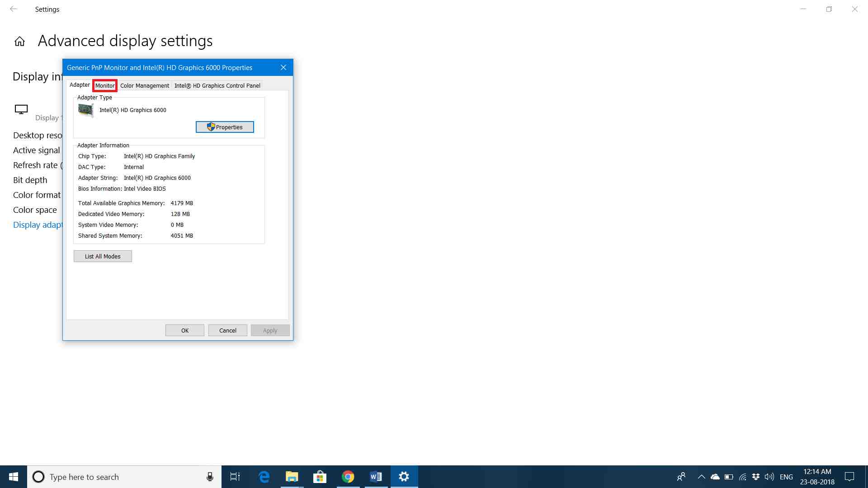The width and height of the screenshot is (868, 488).
Task: Click Color space label in Settings
Action: click(x=35, y=210)
